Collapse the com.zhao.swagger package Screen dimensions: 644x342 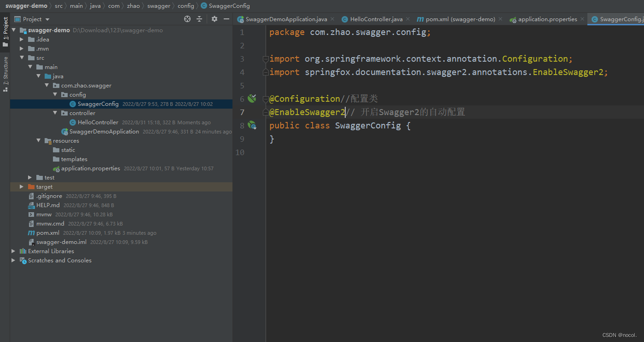[46, 86]
